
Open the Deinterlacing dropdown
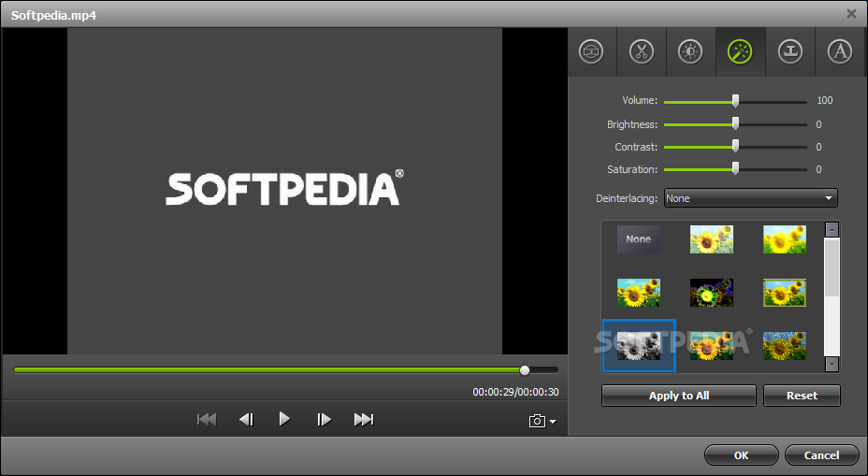pos(751,198)
